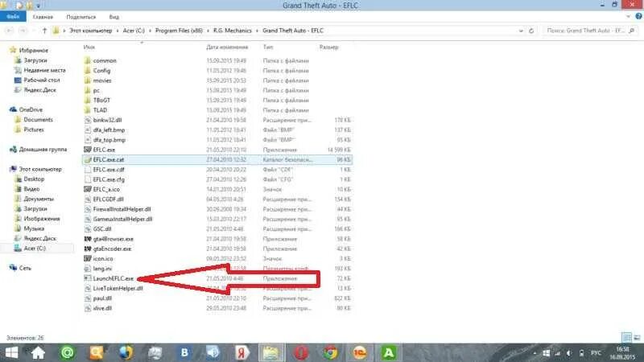The height and width of the screenshot is (362, 644).
Task: Go back with the navigation arrow
Action: pos(10,31)
